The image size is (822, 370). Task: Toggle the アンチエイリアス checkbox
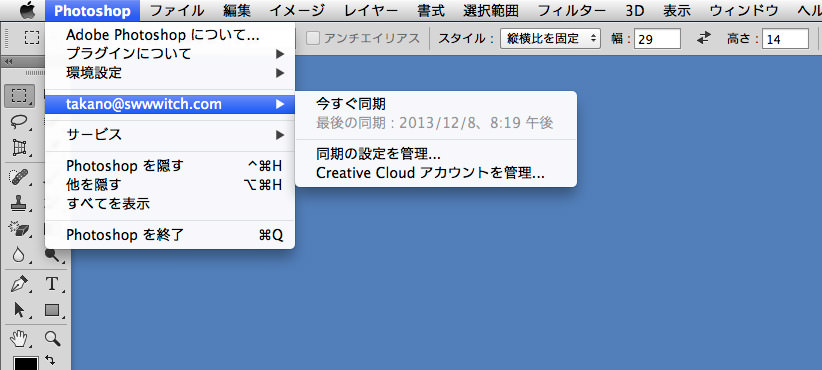point(313,38)
